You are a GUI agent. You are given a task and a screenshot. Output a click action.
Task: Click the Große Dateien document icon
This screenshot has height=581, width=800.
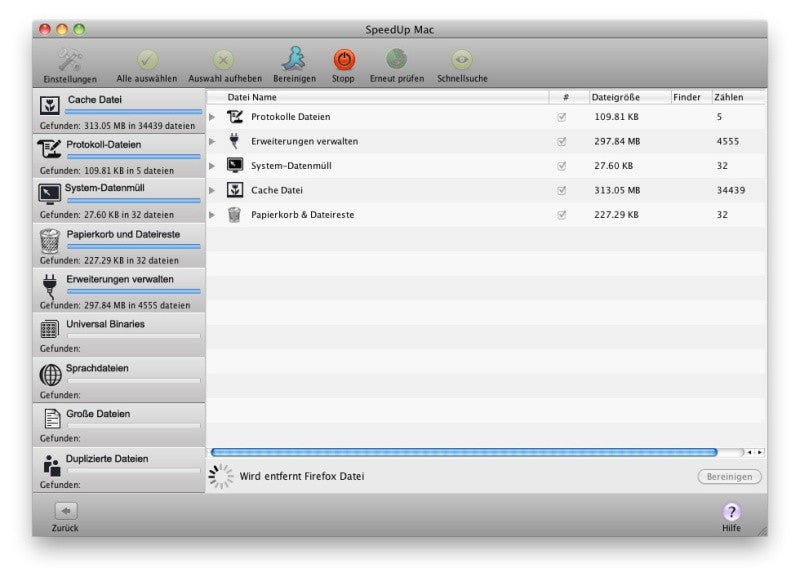(x=52, y=419)
